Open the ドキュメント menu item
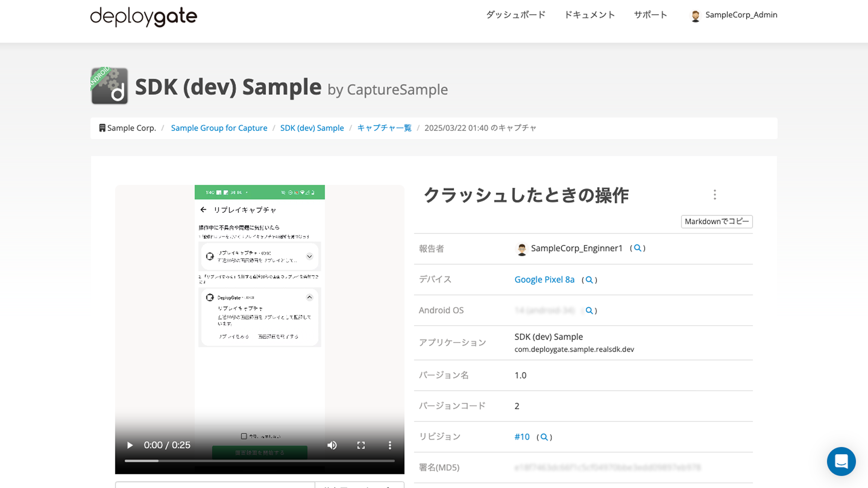This screenshot has height=488, width=868. 589,15
